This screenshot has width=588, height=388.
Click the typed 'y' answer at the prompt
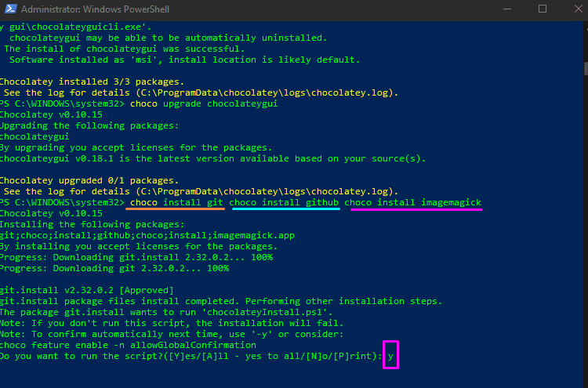(x=390, y=356)
